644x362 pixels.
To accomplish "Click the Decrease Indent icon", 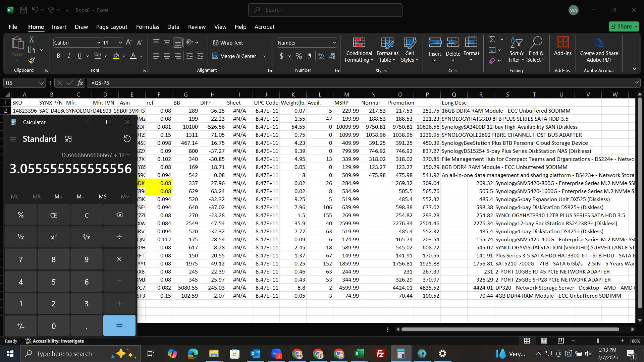I will click(190, 56).
